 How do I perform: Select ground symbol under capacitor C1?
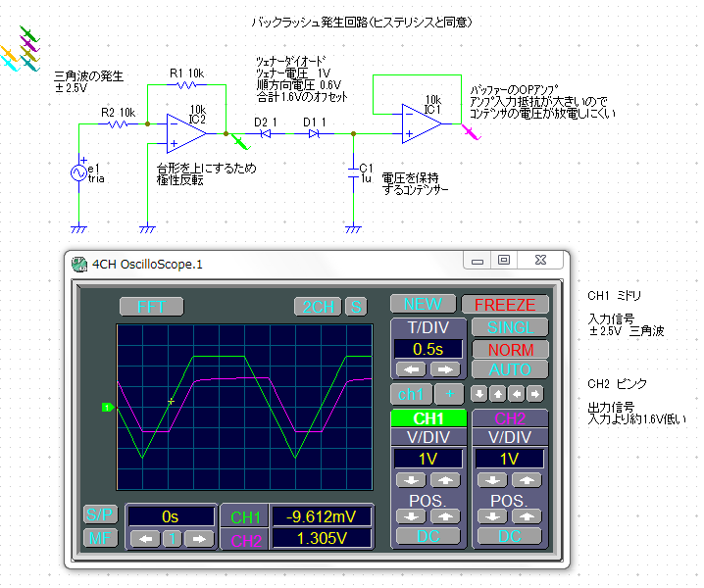[353, 229]
